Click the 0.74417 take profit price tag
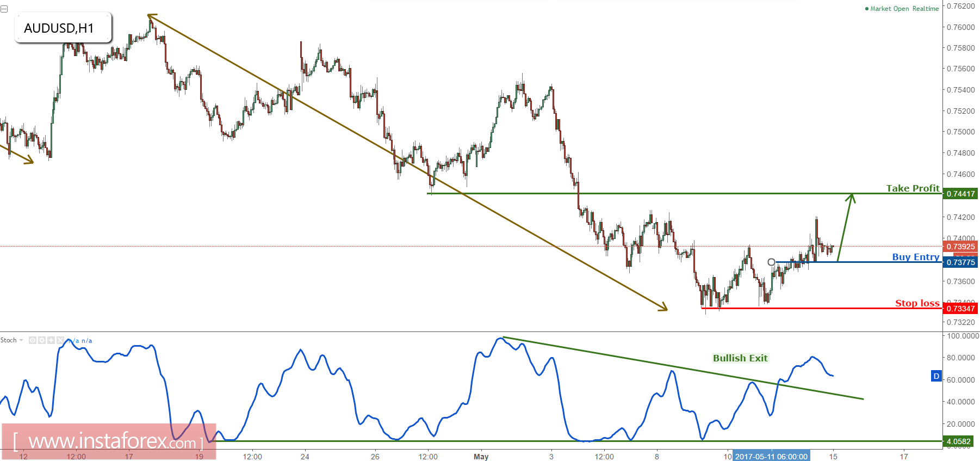The height and width of the screenshot is (461, 980). tap(960, 194)
